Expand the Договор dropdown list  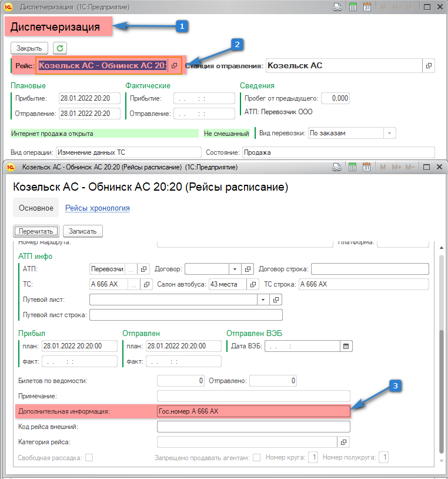pyautogui.click(x=234, y=269)
